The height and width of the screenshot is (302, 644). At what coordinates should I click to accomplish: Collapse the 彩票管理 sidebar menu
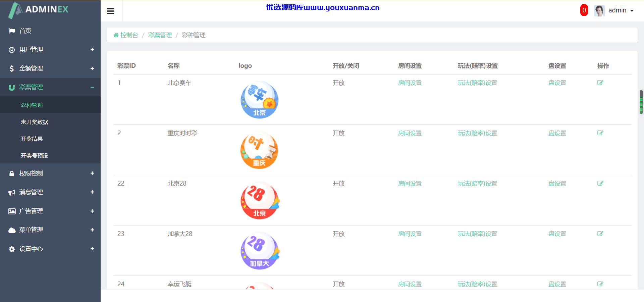(x=50, y=87)
